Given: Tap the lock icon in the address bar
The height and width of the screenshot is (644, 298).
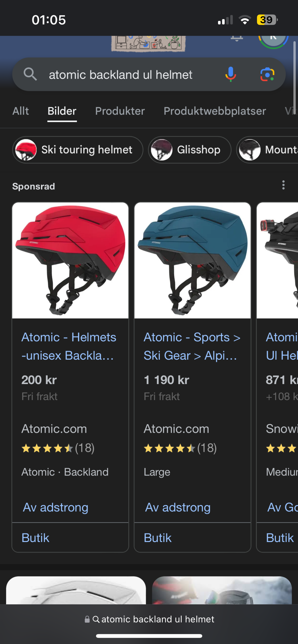Looking at the screenshot, I should (x=87, y=619).
